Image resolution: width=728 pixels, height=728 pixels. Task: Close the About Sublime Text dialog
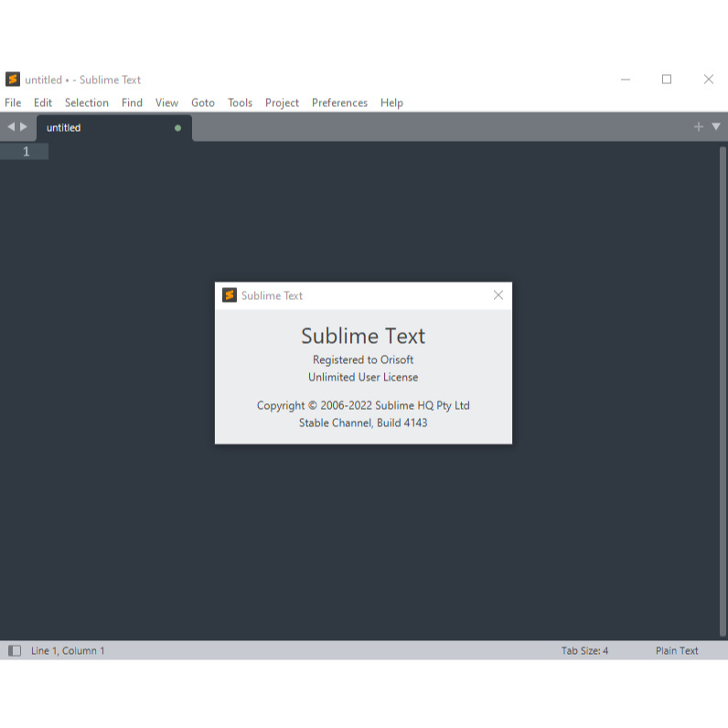point(498,295)
